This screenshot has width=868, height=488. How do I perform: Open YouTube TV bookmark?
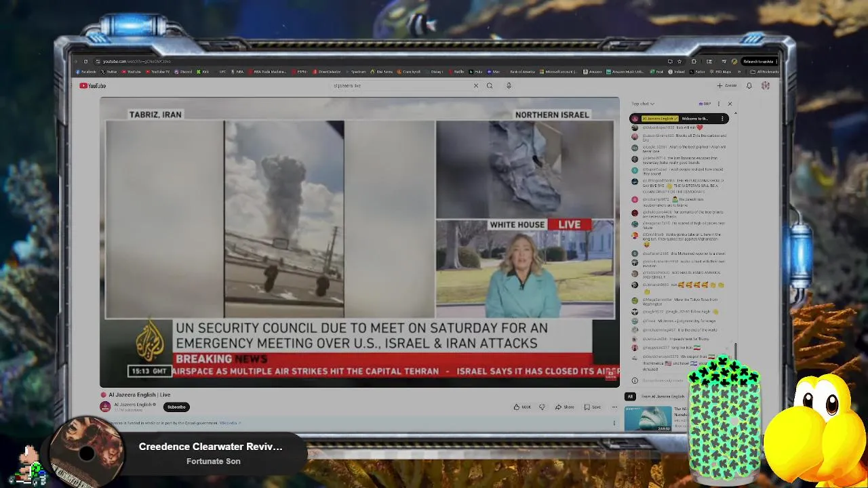158,72
